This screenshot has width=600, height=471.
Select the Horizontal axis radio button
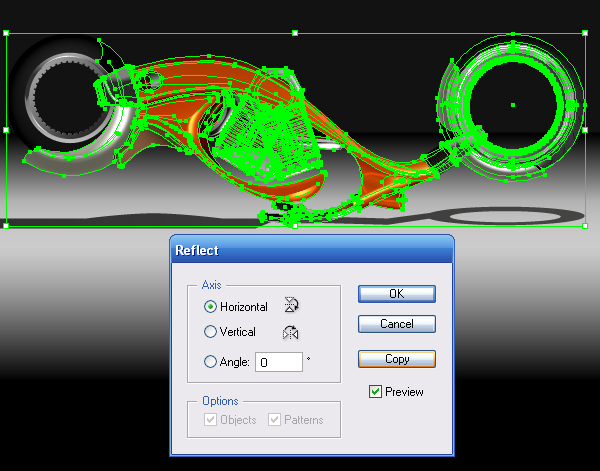[210, 306]
